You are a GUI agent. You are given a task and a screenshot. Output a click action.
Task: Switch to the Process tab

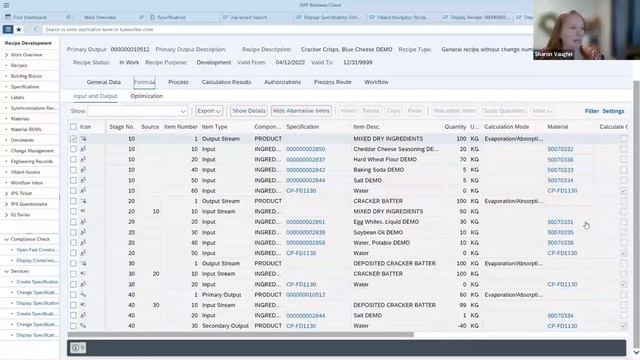(178, 82)
